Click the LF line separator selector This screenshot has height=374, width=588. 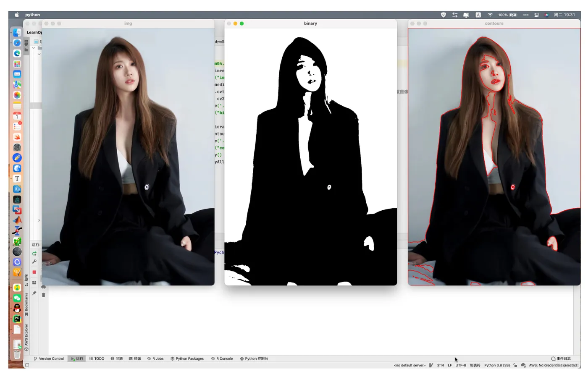(450, 366)
